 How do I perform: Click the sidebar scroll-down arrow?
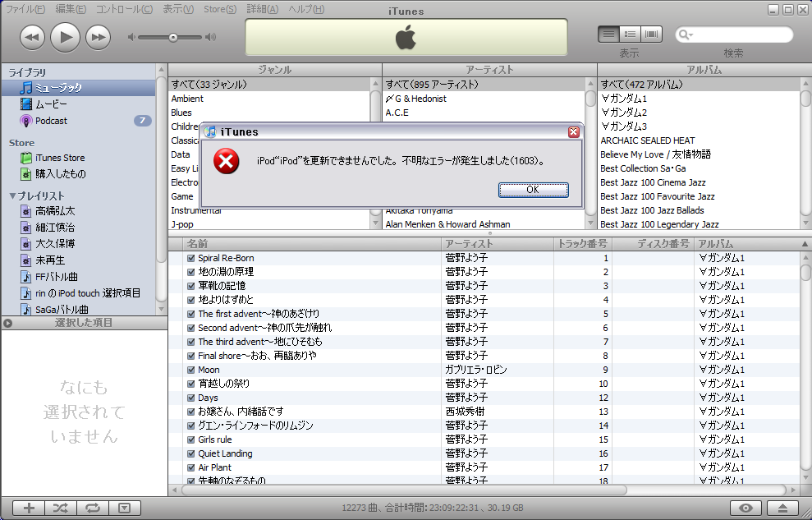coord(161,309)
